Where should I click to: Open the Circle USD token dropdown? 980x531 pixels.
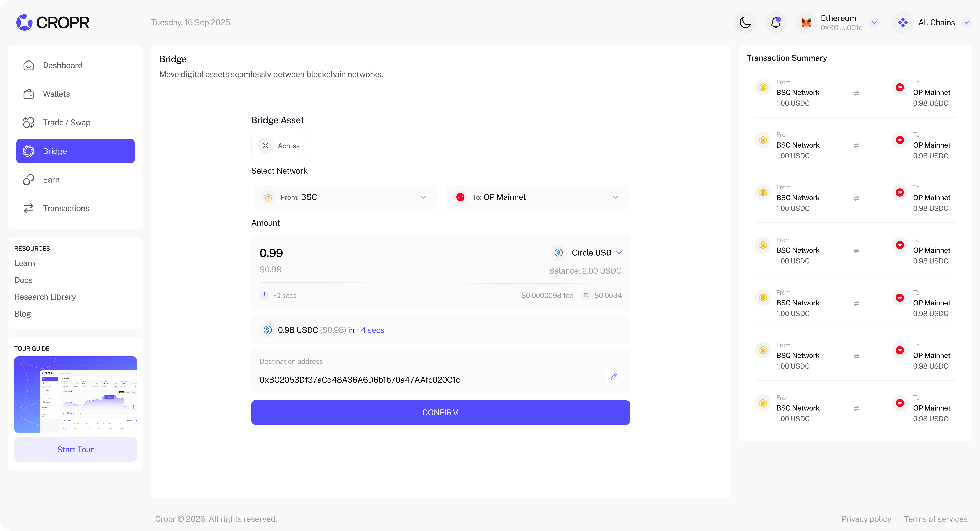click(587, 253)
